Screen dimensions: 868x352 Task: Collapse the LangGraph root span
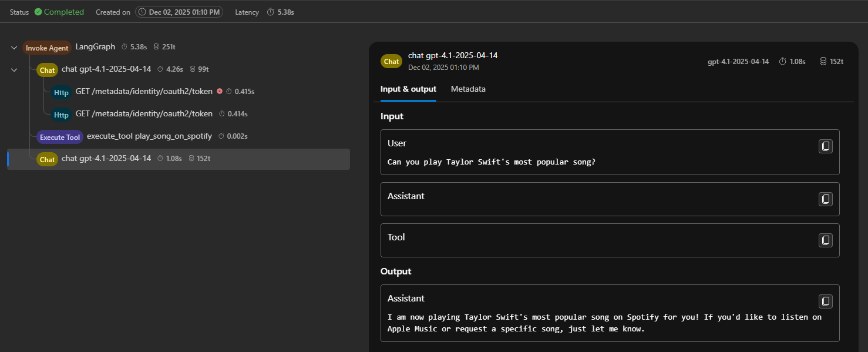[14, 48]
